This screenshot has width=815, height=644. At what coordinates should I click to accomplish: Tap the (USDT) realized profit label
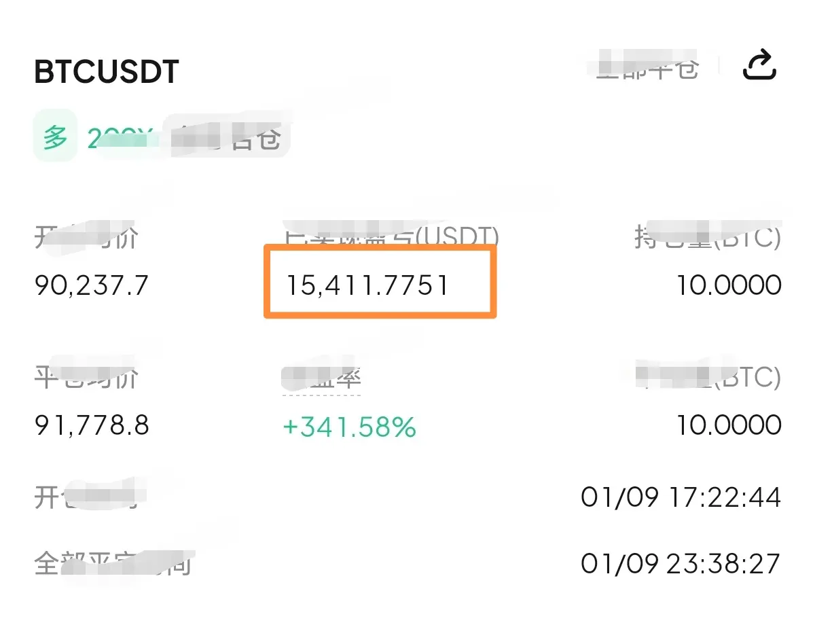(x=391, y=237)
